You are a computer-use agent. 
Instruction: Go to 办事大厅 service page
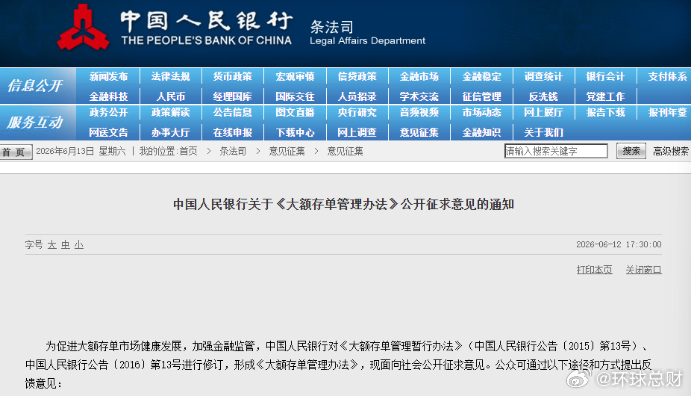tap(171, 132)
